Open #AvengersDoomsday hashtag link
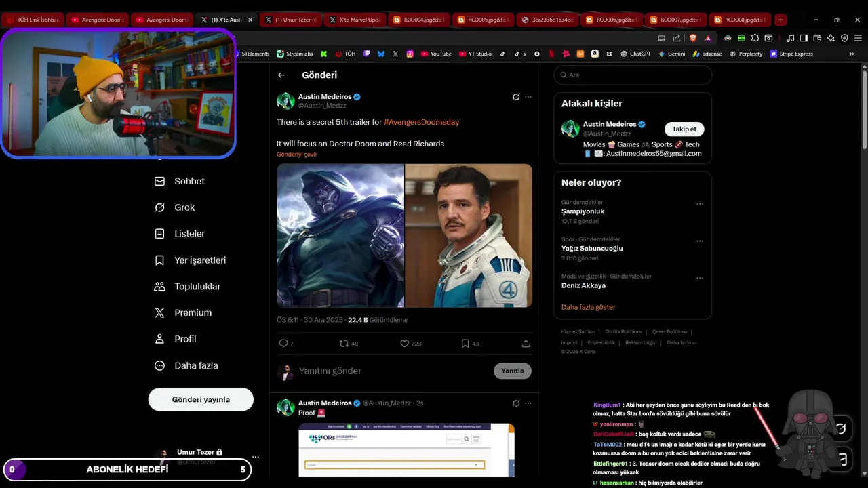868x488 pixels. click(422, 122)
